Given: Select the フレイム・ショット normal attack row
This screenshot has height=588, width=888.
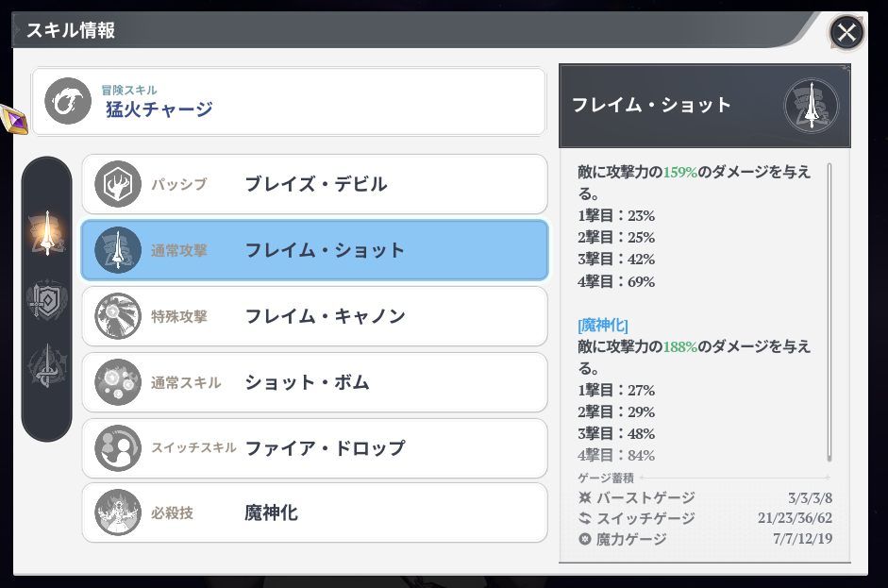Looking at the screenshot, I should pyautogui.click(x=314, y=250).
